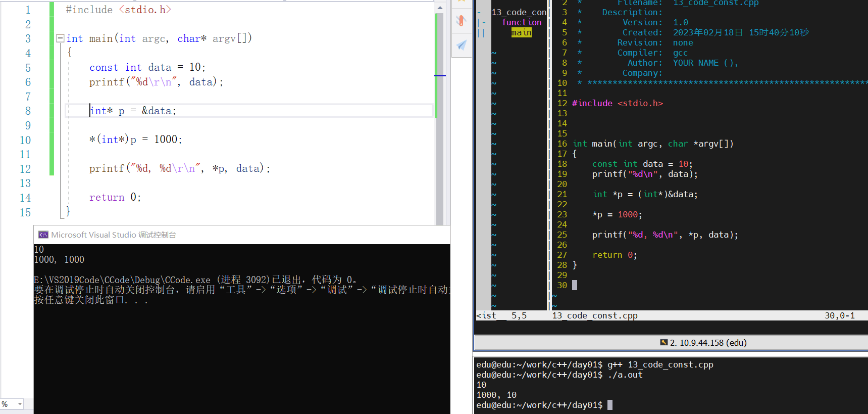Click the '<ist 5,5' taglist status bar

click(501, 315)
